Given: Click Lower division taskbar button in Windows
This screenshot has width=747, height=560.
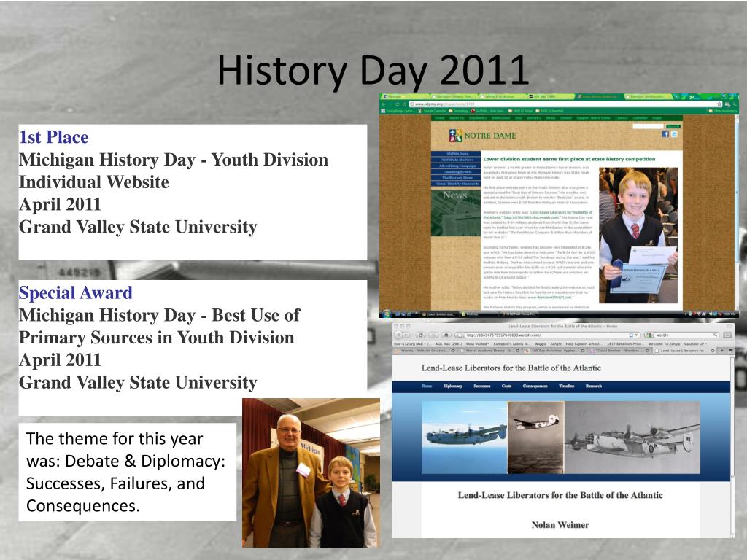Looking at the screenshot, I should (441, 314).
